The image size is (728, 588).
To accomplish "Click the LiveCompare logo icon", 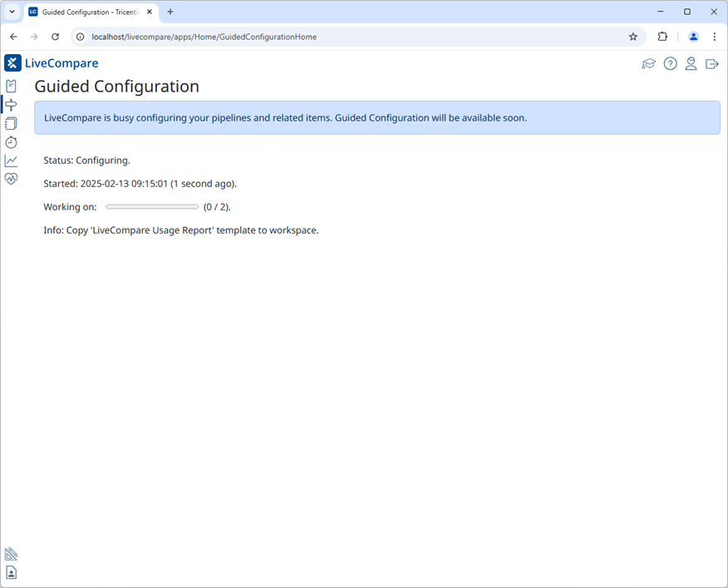I will 12,62.
